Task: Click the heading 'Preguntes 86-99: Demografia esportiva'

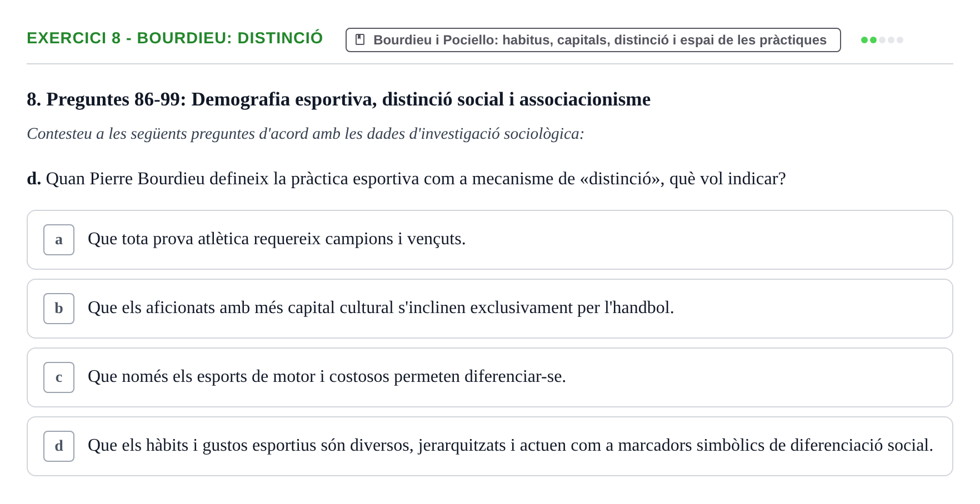Action: click(338, 99)
